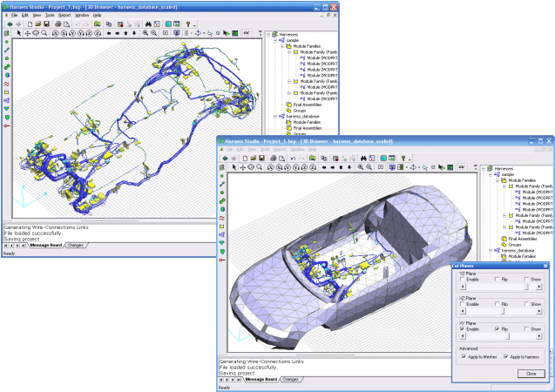The height and width of the screenshot is (392, 555).
Task: Click the up arrow view icon in front window
Action: pos(341,167)
